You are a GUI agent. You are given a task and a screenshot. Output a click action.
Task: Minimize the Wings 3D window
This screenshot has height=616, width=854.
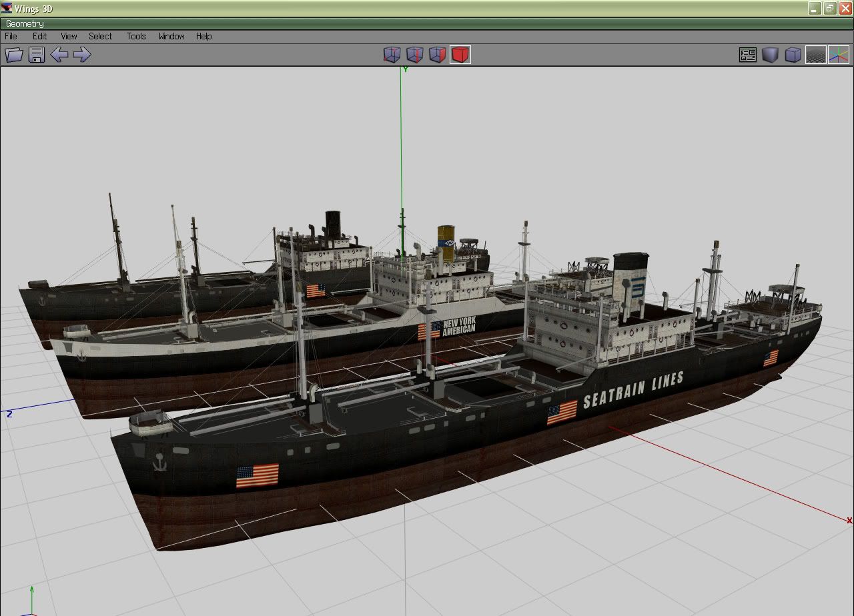tap(815, 9)
